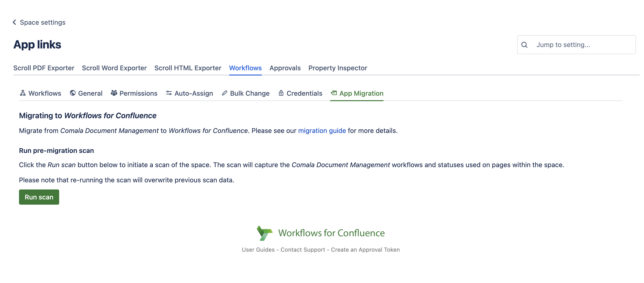The height and width of the screenshot is (283, 644).
Task: Click the Workflows sitemap icon
Action: pos(23,93)
